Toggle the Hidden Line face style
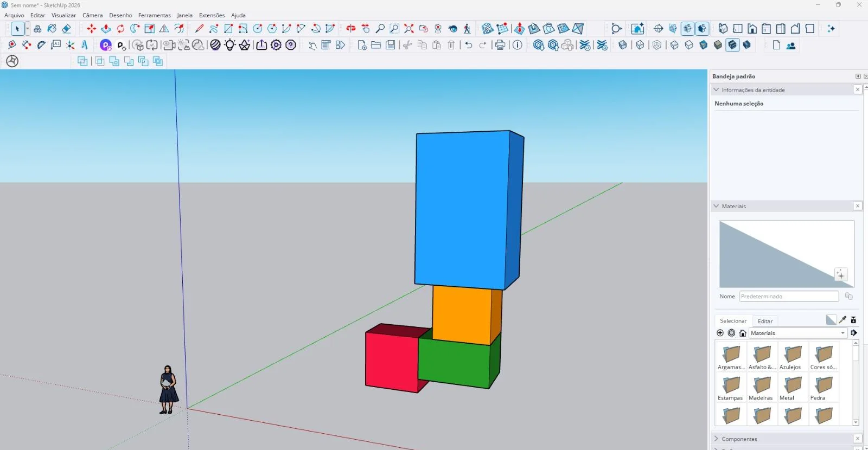This screenshot has width=868, height=450. (x=689, y=45)
